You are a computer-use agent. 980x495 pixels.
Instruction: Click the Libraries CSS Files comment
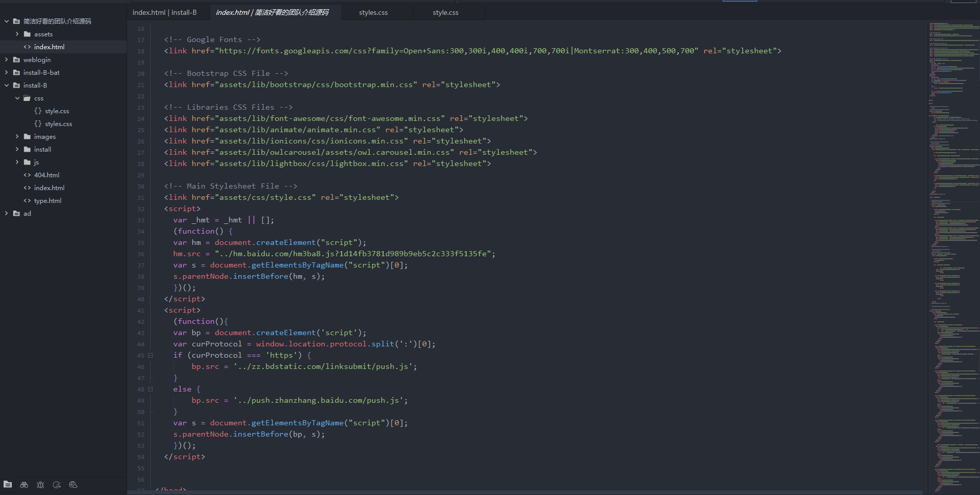click(228, 107)
